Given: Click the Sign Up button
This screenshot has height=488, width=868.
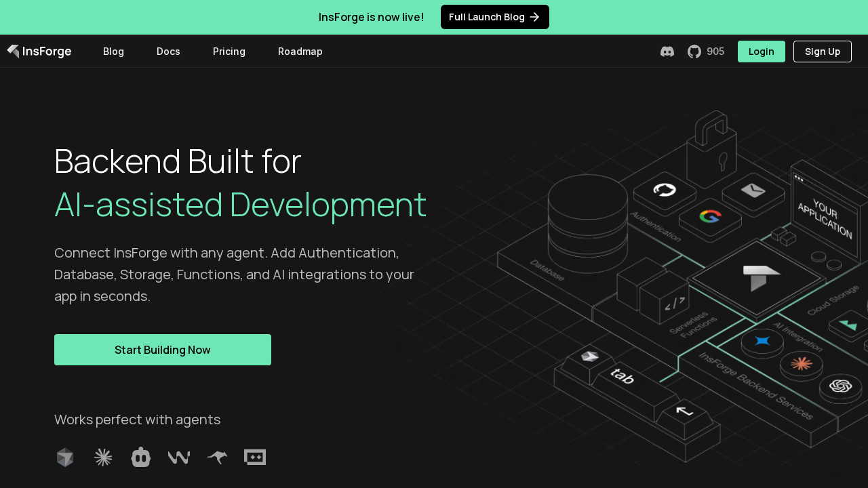Looking at the screenshot, I should click(822, 51).
